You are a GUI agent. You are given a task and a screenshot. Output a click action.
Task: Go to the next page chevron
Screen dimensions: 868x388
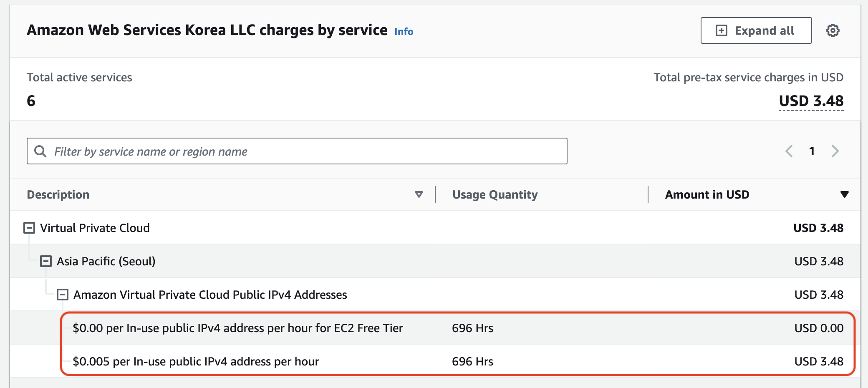(835, 151)
